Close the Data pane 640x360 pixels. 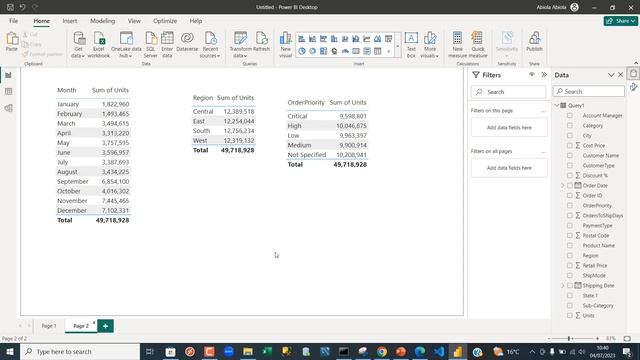coord(620,75)
